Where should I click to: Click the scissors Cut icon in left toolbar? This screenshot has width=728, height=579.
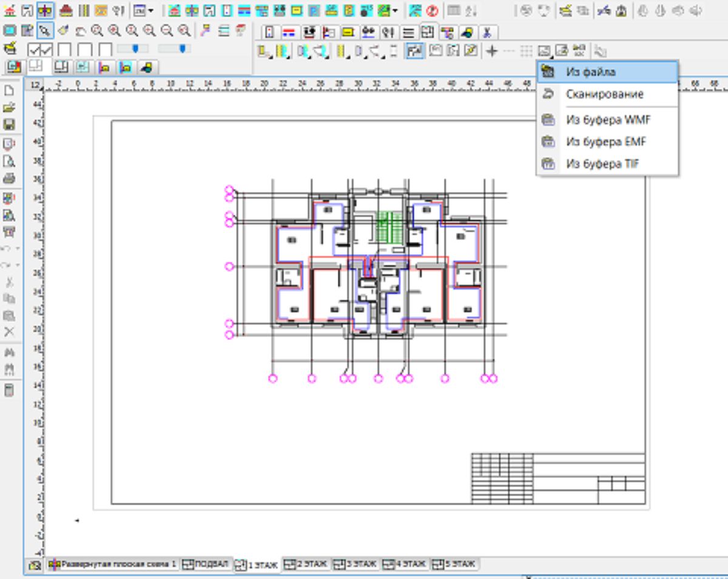pyautogui.click(x=9, y=282)
